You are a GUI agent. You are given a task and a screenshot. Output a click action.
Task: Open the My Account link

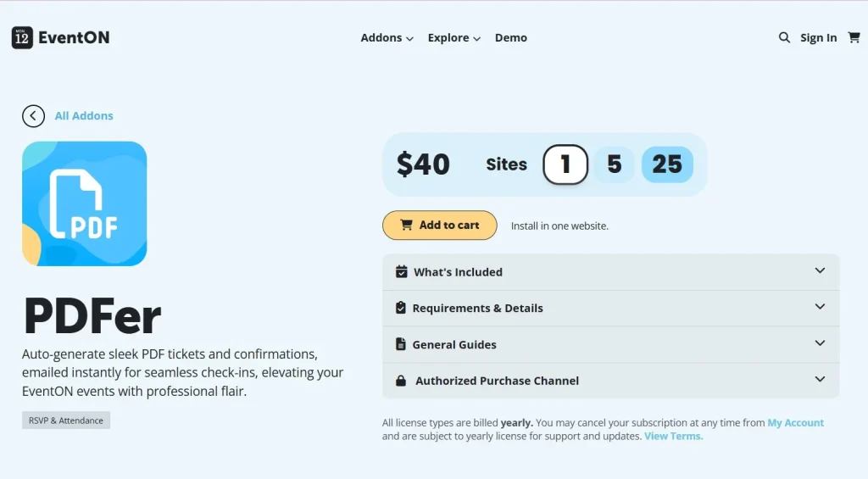pos(795,422)
